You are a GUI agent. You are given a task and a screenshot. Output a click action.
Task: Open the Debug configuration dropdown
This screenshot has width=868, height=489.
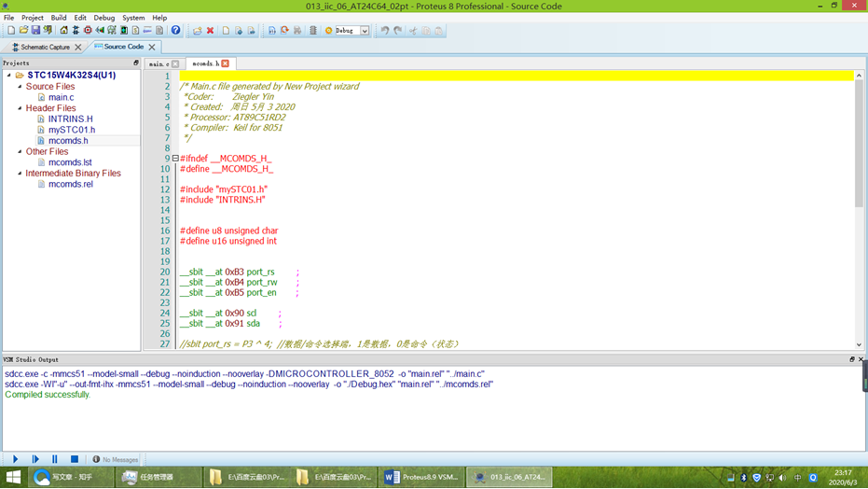365,31
